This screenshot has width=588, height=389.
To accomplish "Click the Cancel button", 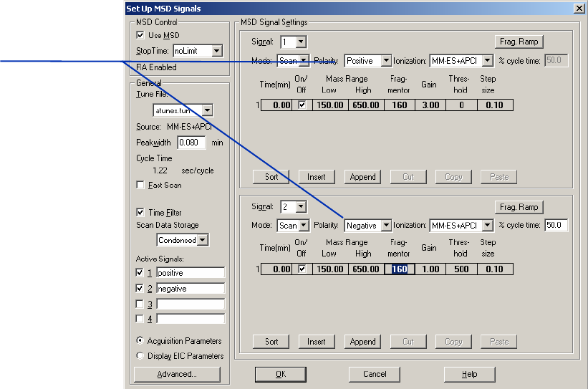I will (x=374, y=374).
